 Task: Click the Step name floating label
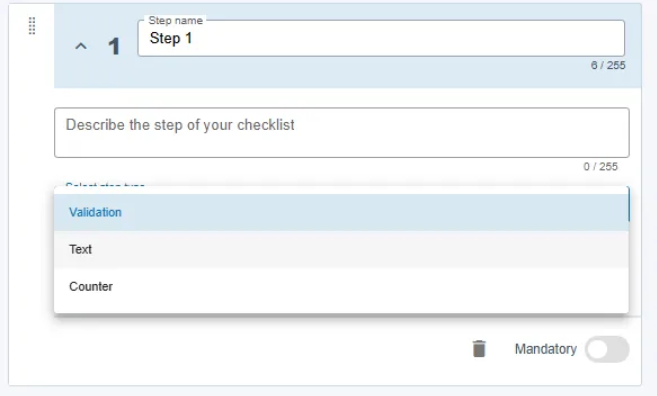click(176, 21)
